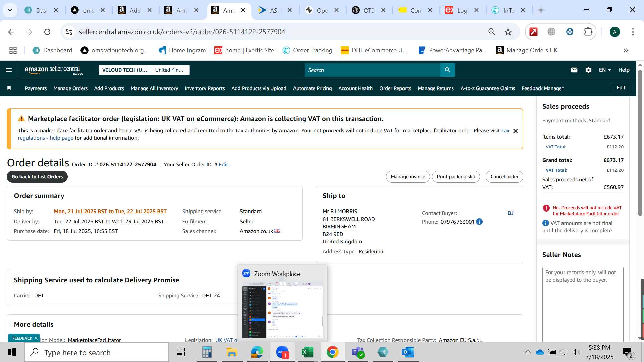Image resolution: width=644 pixels, height=362 pixels.
Task: Open the messages envelope icon
Action: (574, 70)
